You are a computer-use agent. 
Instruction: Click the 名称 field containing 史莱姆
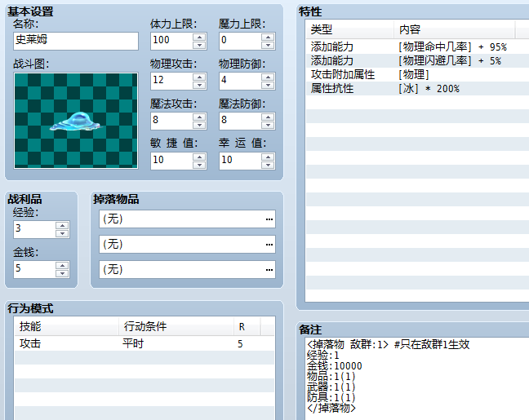[x=76, y=41]
